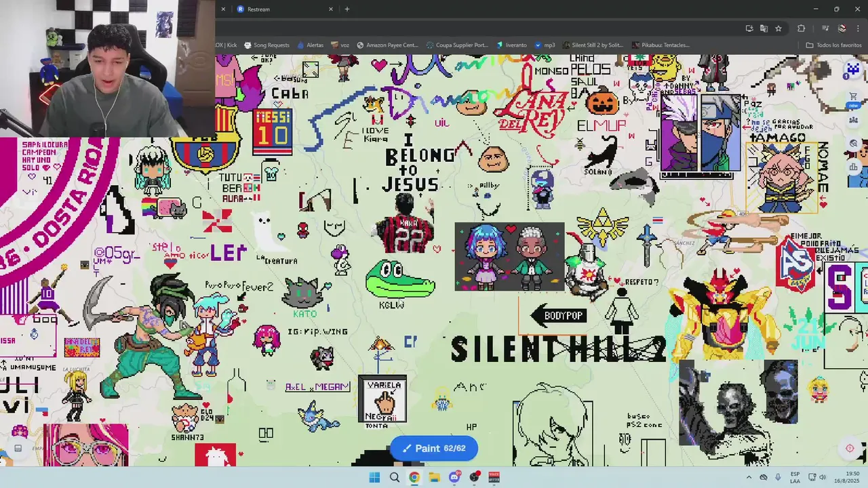Screen dimensions: 868x488
Task: Click the Chrome icon in taskbar
Action: click(x=414, y=477)
